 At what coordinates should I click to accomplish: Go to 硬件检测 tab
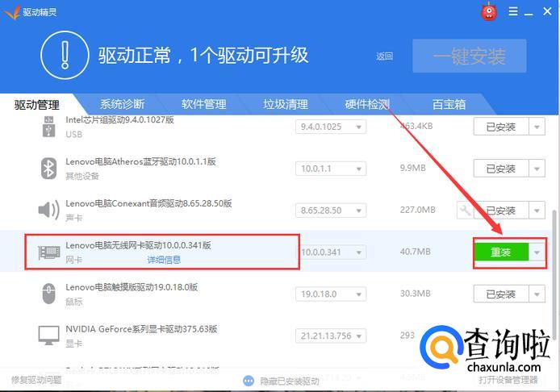coord(367,104)
